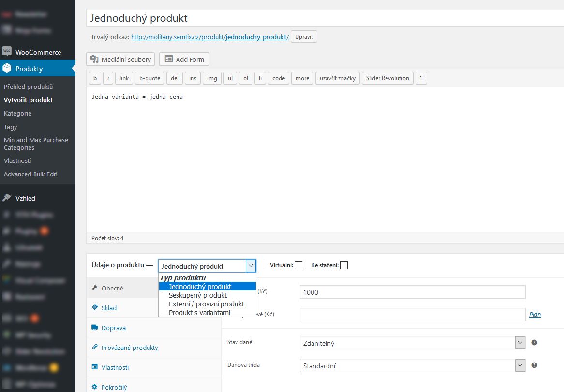This screenshot has width=564, height=392.
Task: Enable the Virtuální checkbox
Action: pyautogui.click(x=298, y=265)
